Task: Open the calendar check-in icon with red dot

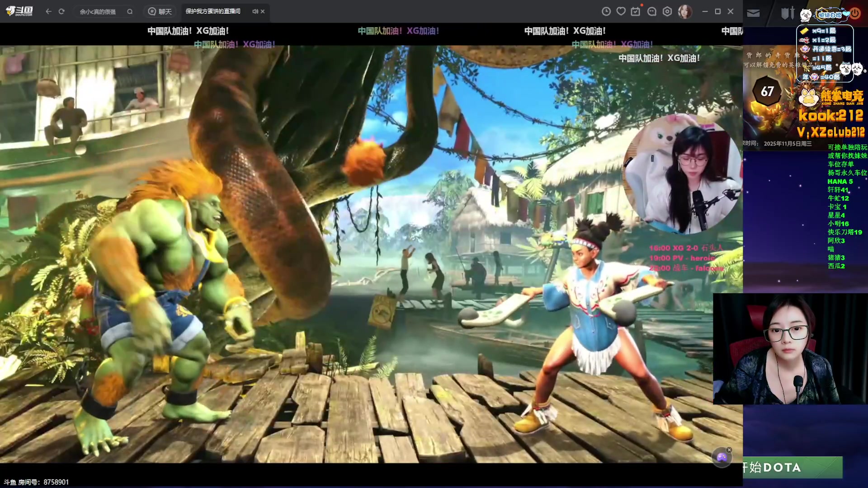Action: coord(636,11)
